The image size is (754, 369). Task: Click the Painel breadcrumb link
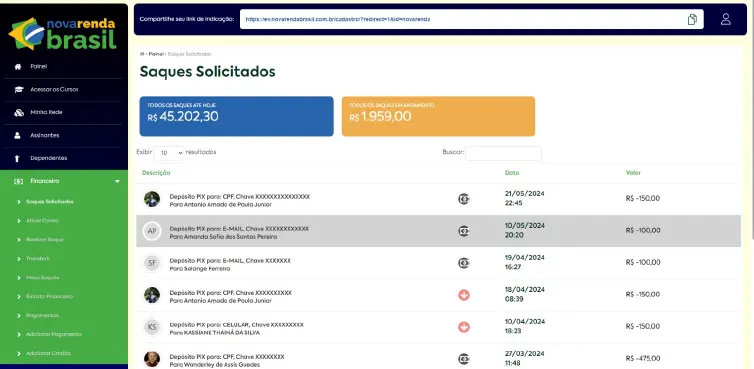pyautogui.click(x=156, y=54)
